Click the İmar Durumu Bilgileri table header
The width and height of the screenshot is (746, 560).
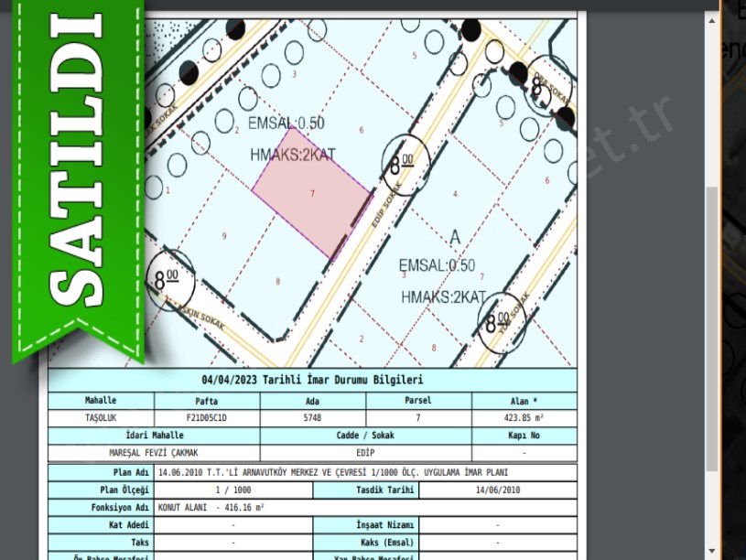coord(312,381)
